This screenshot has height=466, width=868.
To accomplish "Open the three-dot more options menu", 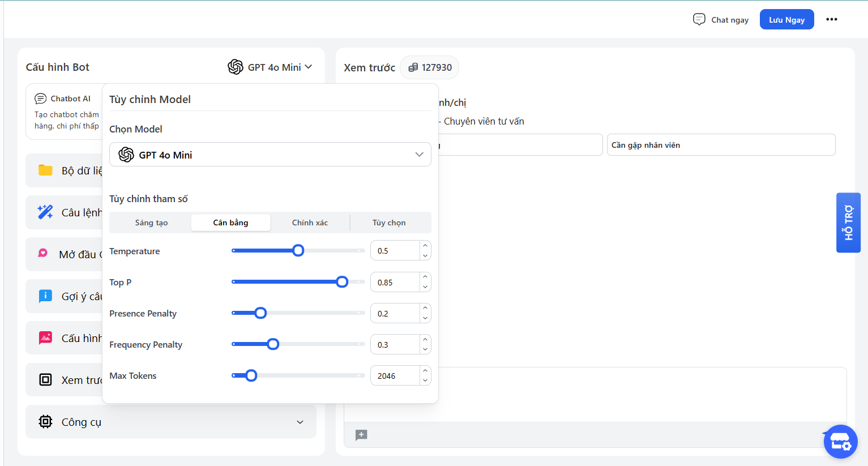I will pos(831,19).
